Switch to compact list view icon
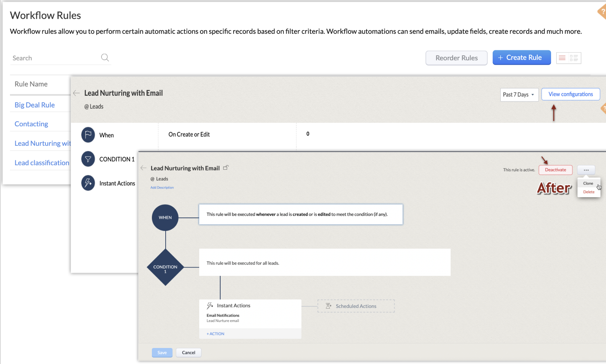Image resolution: width=606 pixels, height=364 pixels. click(562, 58)
